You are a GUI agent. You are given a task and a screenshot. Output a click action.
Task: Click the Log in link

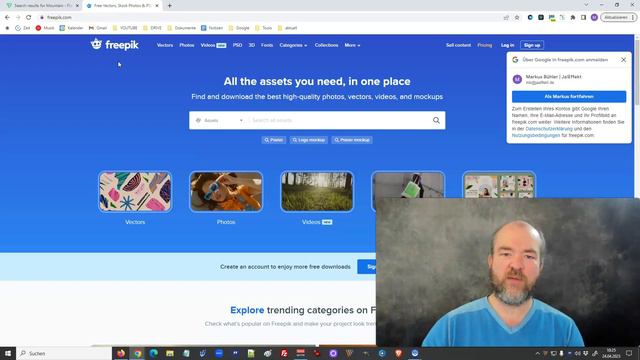pyautogui.click(x=507, y=45)
